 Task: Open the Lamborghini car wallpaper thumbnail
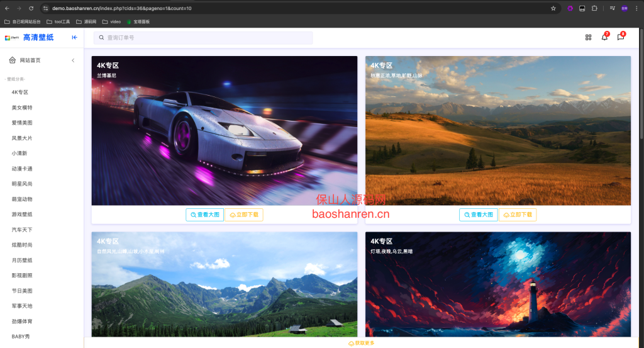point(225,131)
